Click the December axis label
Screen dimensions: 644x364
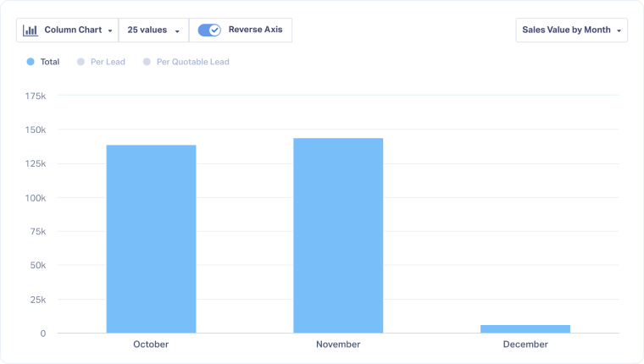[525, 345]
